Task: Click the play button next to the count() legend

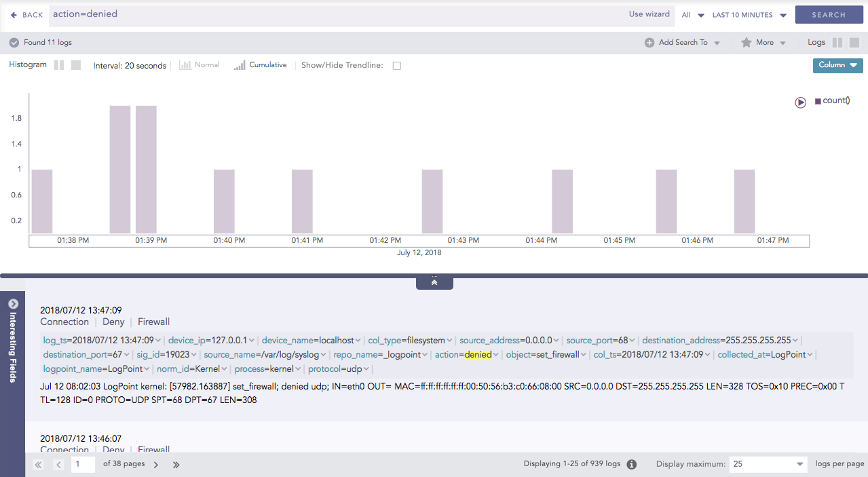Action: coord(801,102)
